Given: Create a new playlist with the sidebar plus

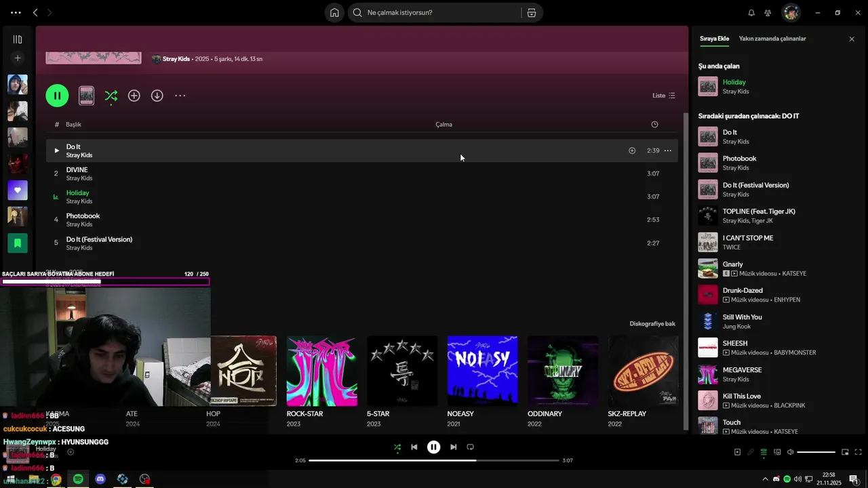Looking at the screenshot, I should pos(18,58).
